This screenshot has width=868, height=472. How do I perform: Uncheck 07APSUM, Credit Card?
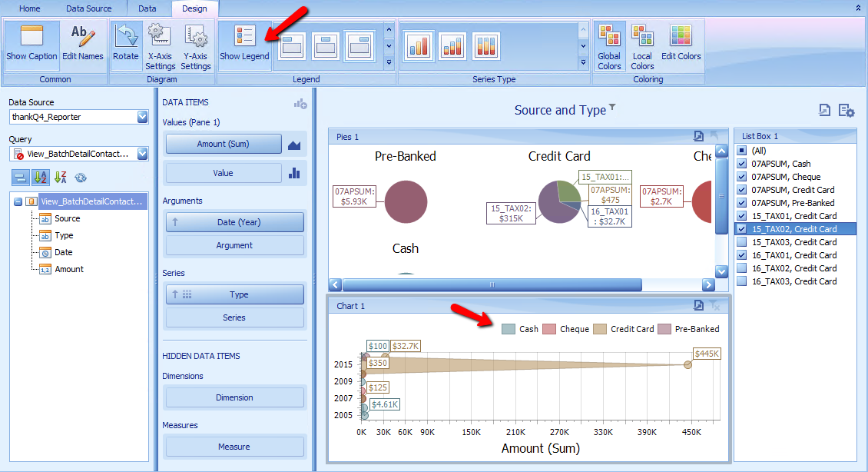pyautogui.click(x=742, y=190)
